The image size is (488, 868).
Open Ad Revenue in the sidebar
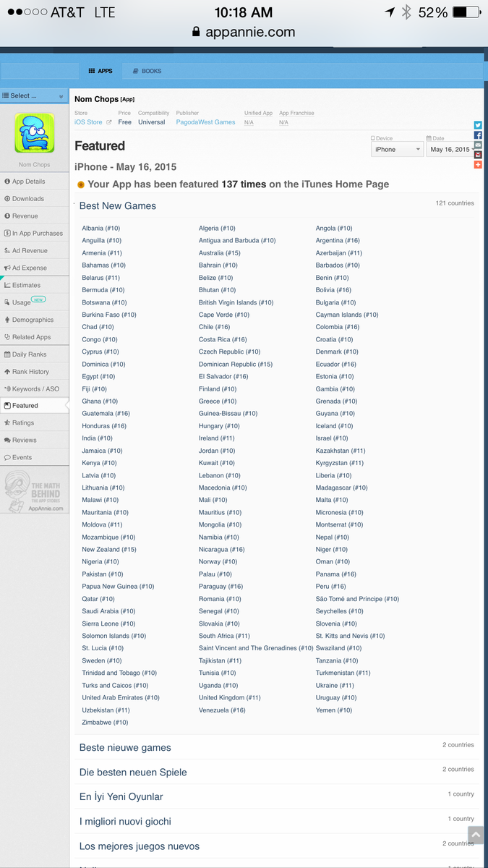[x=34, y=251]
